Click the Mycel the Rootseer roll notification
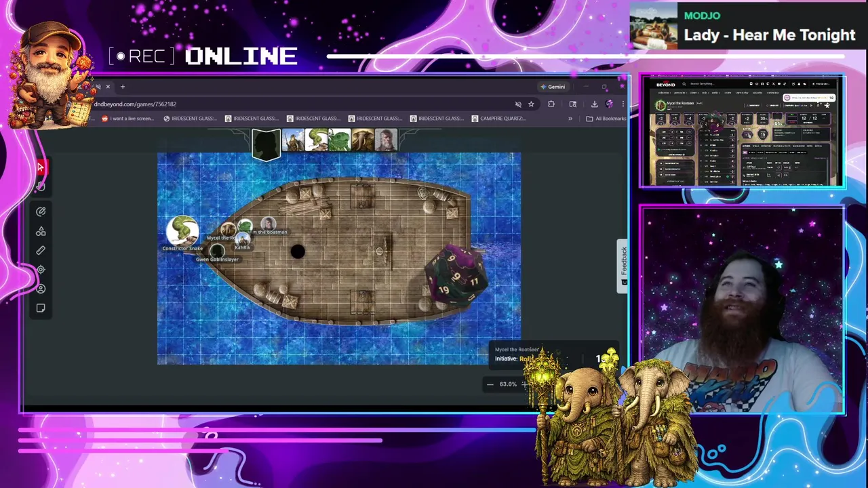Viewport: 868px width, 488px height. (553, 354)
